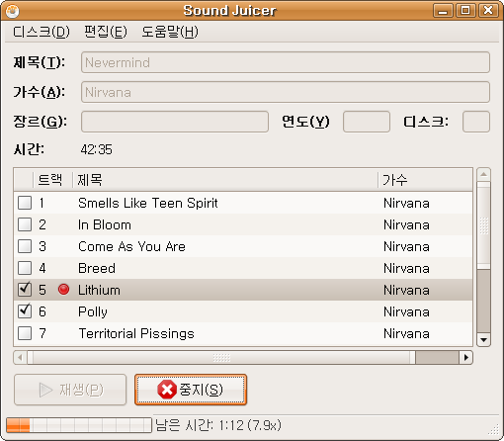Click the 장르(G) genre field
This screenshot has width=504, height=441.
coord(175,122)
